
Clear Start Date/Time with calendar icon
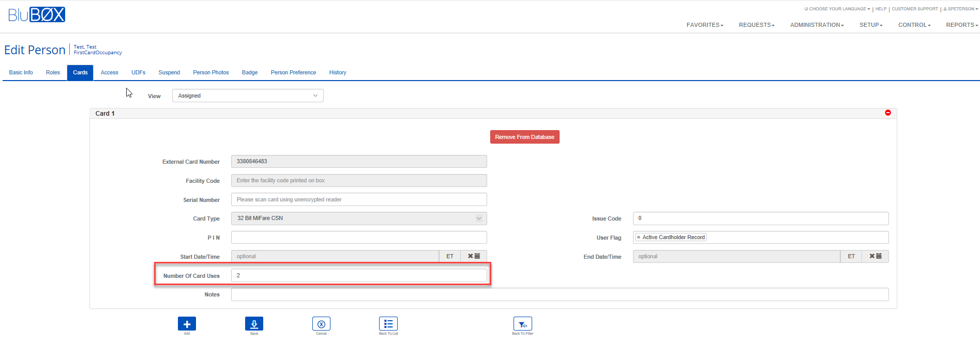[x=474, y=256]
